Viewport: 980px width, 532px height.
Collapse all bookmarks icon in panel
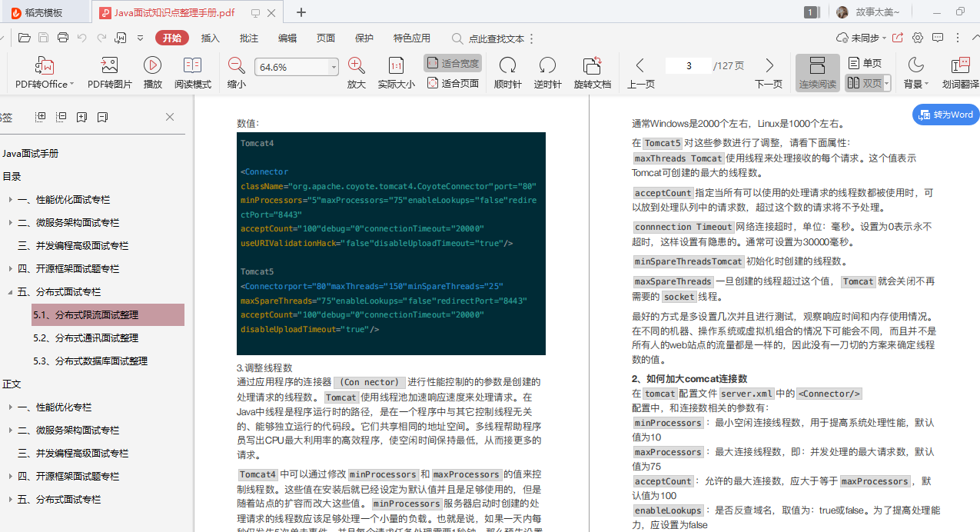click(61, 117)
